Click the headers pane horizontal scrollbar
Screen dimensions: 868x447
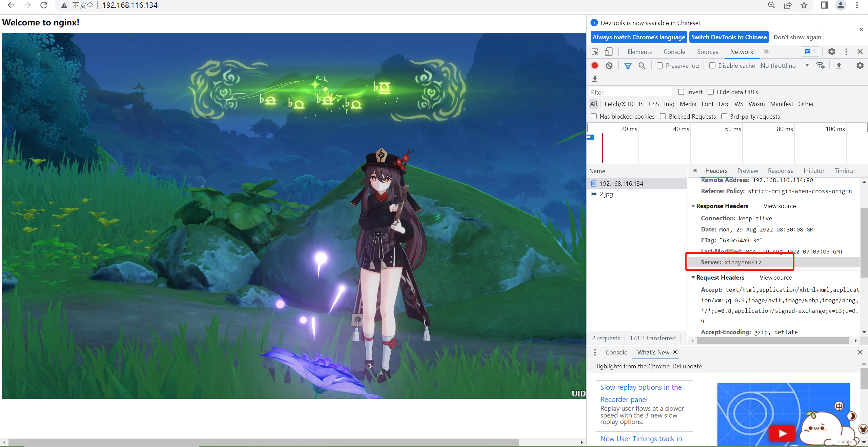(773, 341)
